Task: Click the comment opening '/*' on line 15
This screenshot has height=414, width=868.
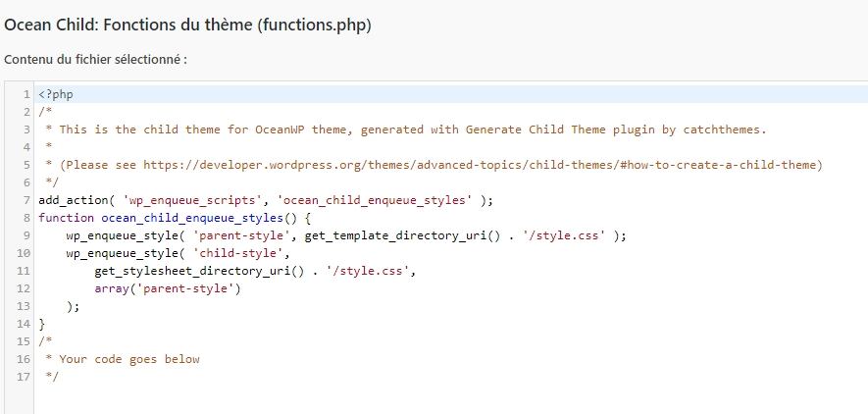Action: (x=45, y=341)
